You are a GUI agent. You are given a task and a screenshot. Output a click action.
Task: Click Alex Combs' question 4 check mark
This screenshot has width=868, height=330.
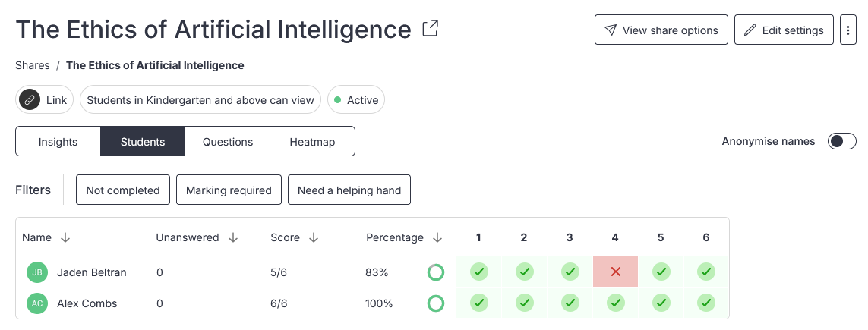(x=615, y=303)
